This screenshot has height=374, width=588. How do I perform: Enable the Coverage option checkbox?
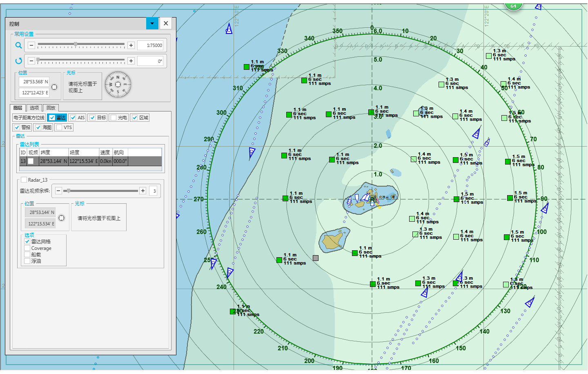27,248
